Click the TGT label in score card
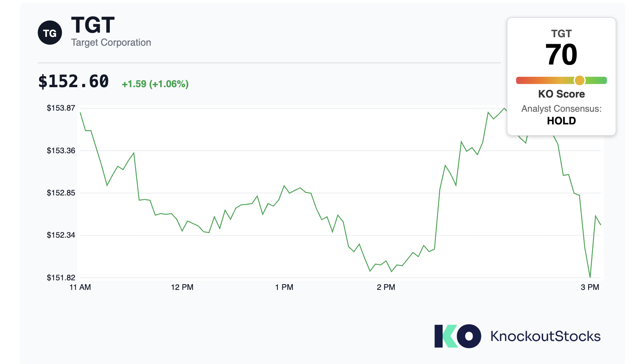637x364 pixels. [x=561, y=34]
